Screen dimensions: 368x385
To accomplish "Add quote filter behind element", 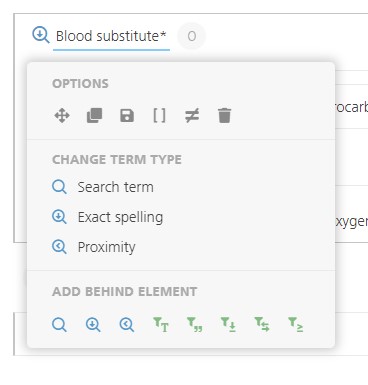I will pyautogui.click(x=195, y=324).
